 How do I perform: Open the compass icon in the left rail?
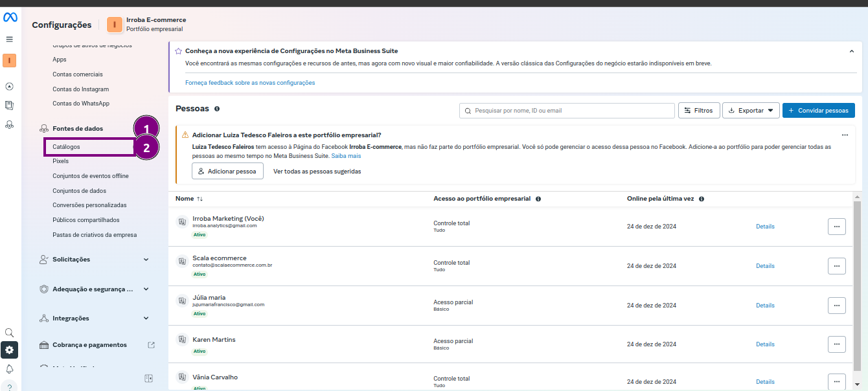[x=10, y=87]
